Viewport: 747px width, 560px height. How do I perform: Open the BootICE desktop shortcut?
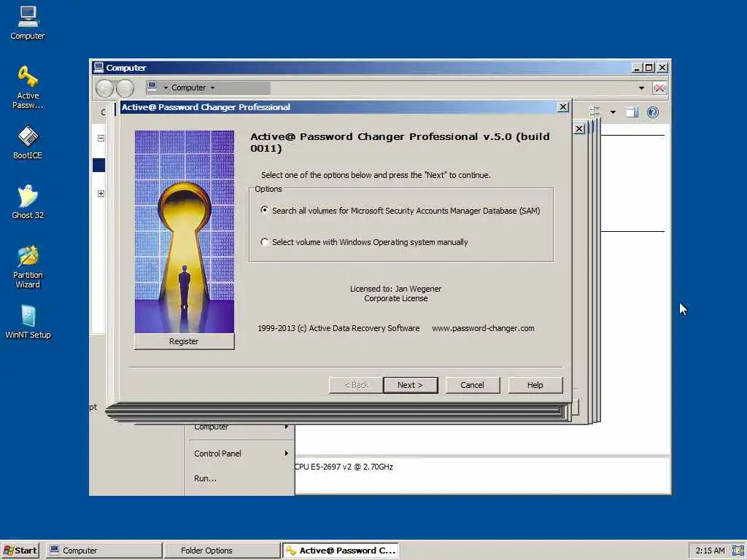click(x=28, y=142)
